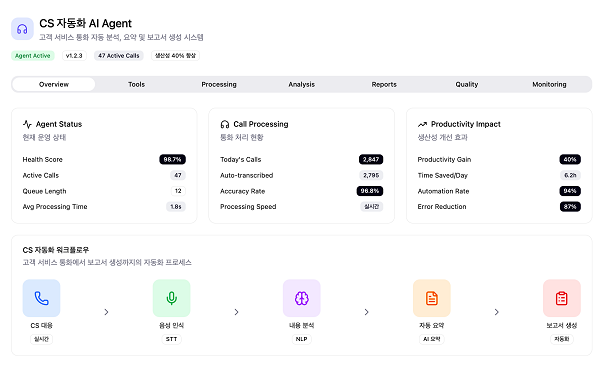This screenshot has height=368, width=600.
Task: Click the Productivity Impact trend icon
Action: (x=422, y=124)
